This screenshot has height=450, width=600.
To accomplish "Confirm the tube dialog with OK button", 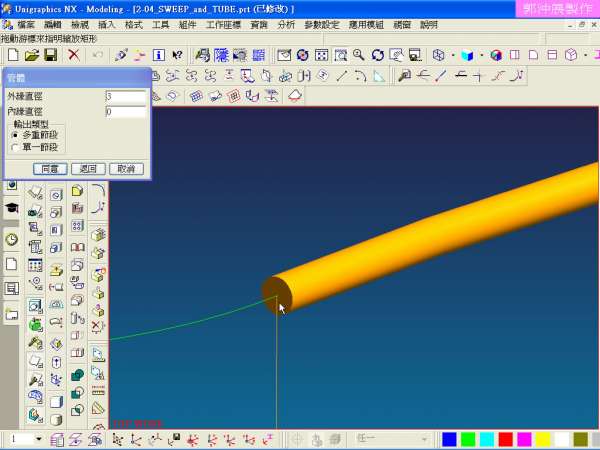I will pos(50,169).
